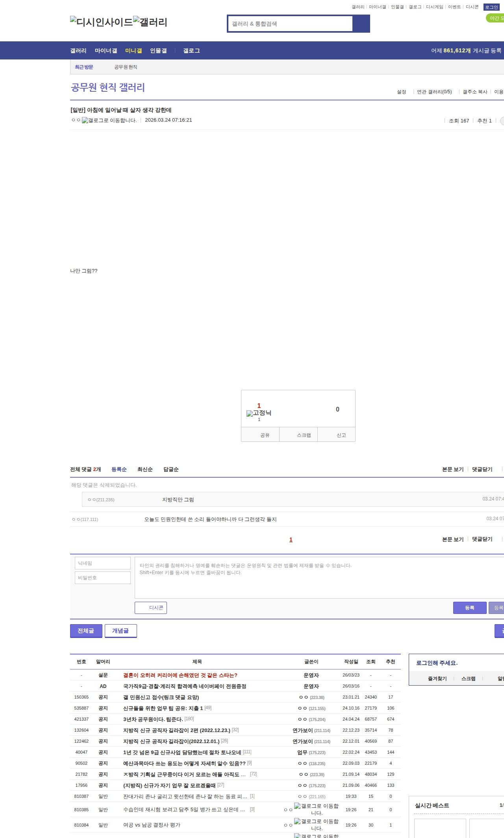Sort comments by 최신순

tap(145, 469)
